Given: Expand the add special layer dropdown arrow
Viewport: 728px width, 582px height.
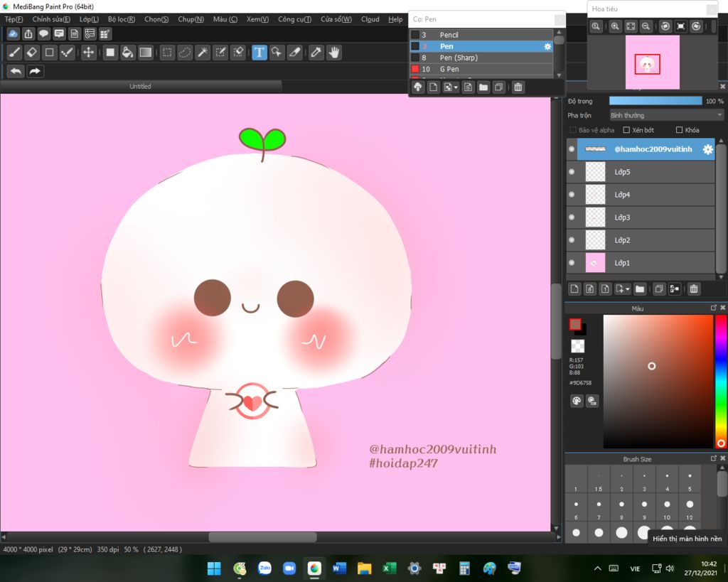Looking at the screenshot, I should (628, 289).
